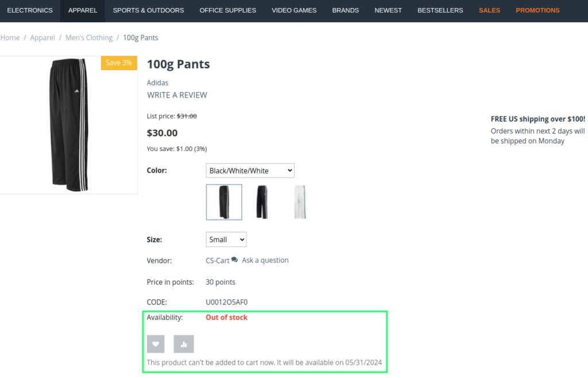The width and height of the screenshot is (588, 378).
Task: Open the Color dropdown Black/White/White
Action: (250, 171)
